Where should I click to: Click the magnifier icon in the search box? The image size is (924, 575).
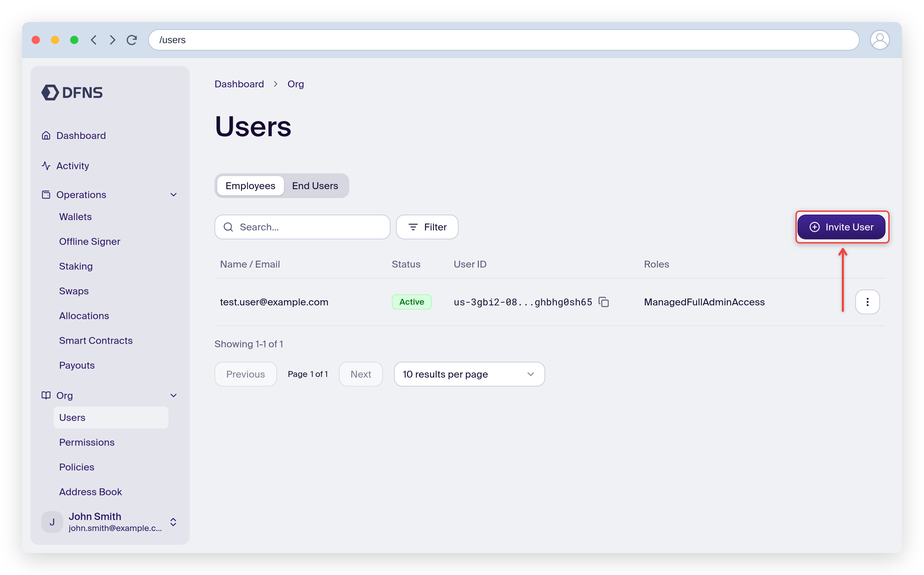pos(228,227)
